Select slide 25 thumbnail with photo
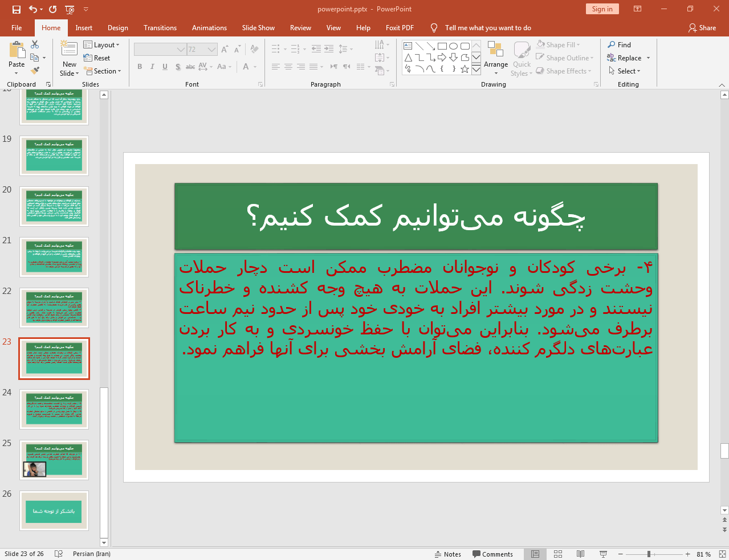The width and height of the screenshot is (729, 560). 54,460
